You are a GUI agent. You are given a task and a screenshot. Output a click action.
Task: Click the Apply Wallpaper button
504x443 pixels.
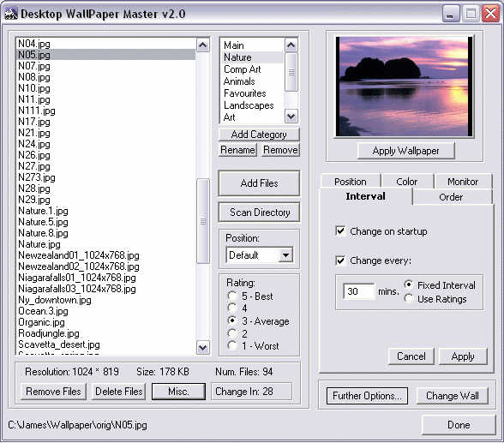coord(405,151)
